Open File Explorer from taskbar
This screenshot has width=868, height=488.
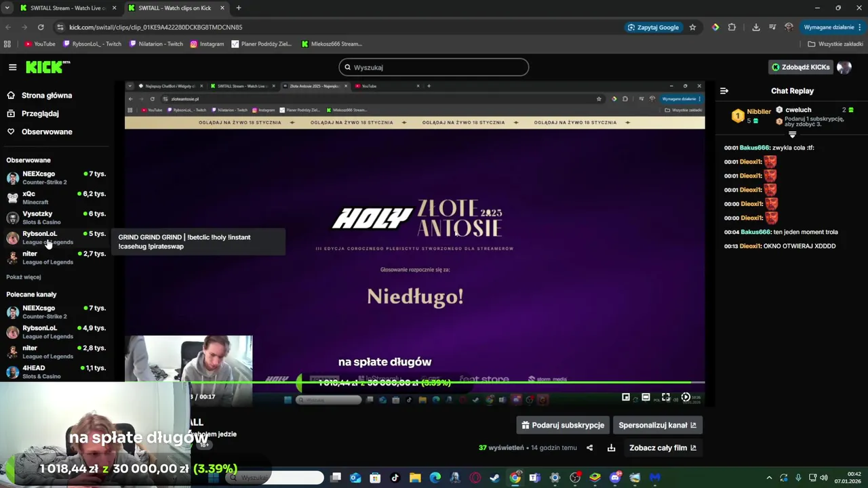coord(415,478)
